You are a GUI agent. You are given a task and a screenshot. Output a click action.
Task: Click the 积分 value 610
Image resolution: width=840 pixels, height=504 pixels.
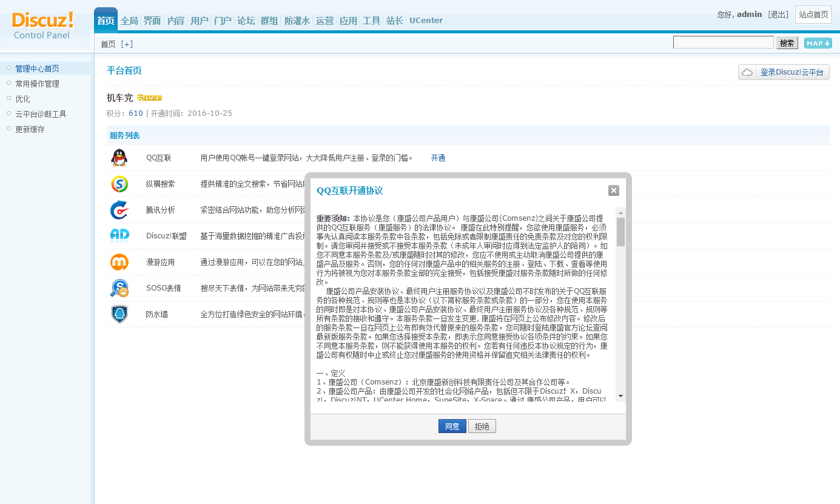coord(136,113)
